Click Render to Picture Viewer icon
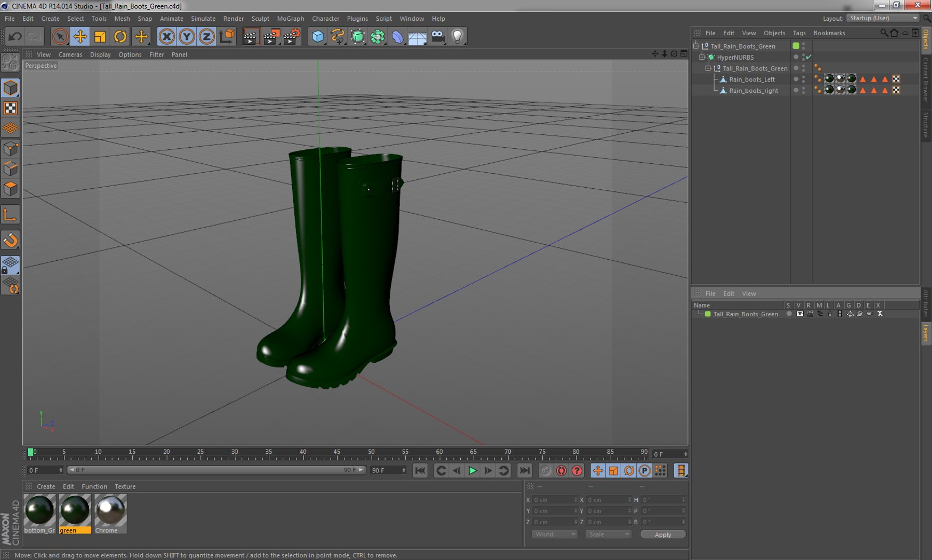The width and height of the screenshot is (932, 560). [271, 36]
